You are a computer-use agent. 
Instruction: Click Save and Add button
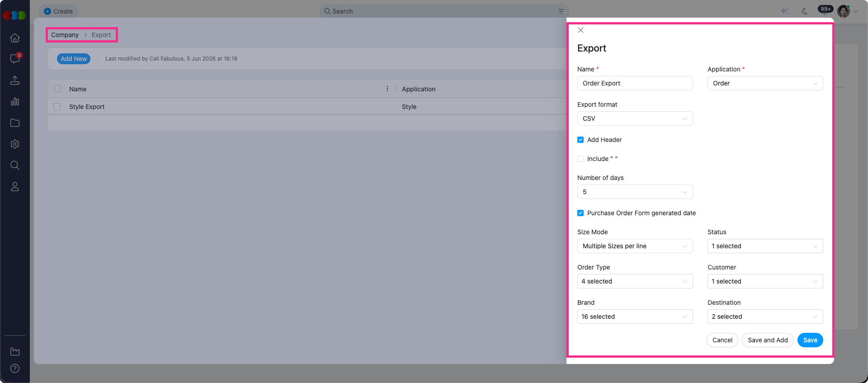768,340
